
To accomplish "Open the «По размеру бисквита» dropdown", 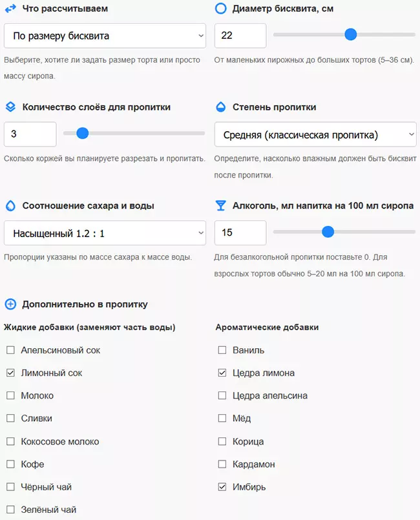I will (x=105, y=36).
